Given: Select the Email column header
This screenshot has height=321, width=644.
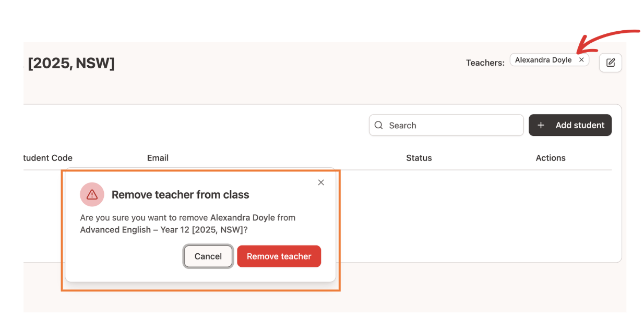Looking at the screenshot, I should tap(158, 158).
